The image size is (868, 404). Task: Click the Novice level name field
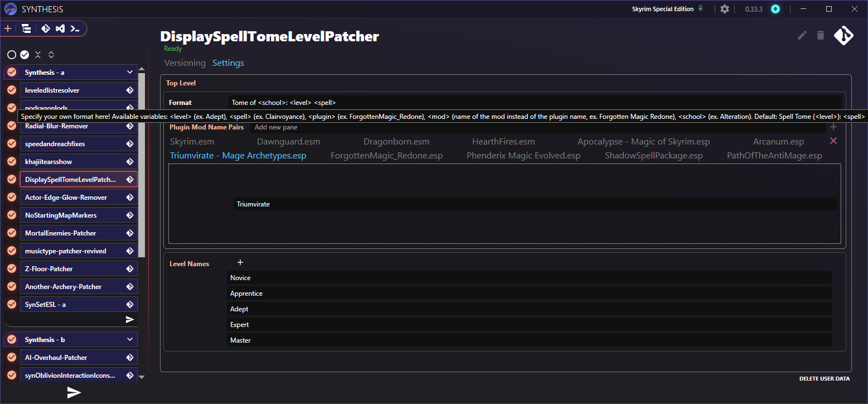click(x=530, y=278)
